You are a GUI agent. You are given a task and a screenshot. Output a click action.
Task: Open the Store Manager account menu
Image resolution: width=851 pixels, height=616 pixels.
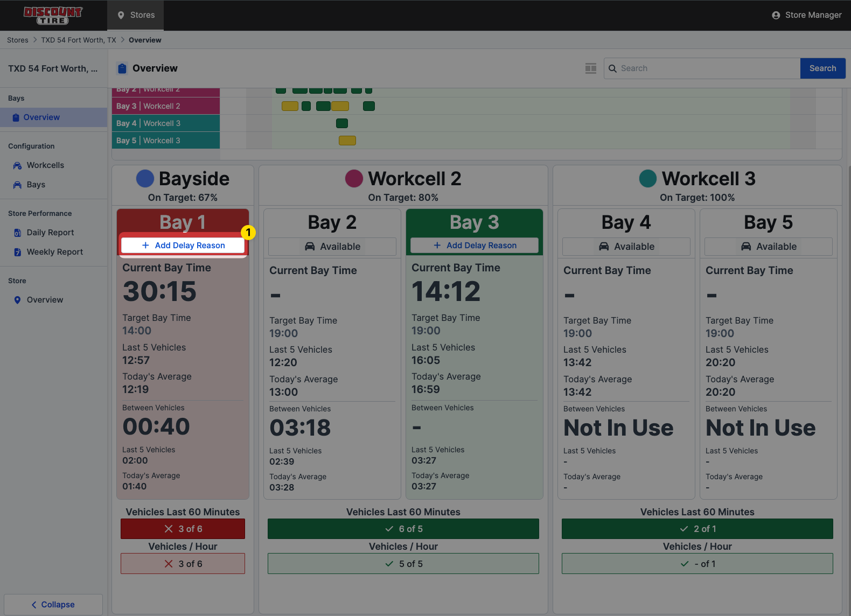pos(806,15)
